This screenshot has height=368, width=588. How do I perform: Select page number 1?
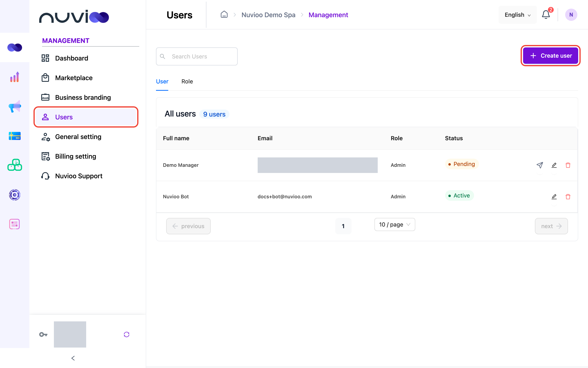(343, 226)
